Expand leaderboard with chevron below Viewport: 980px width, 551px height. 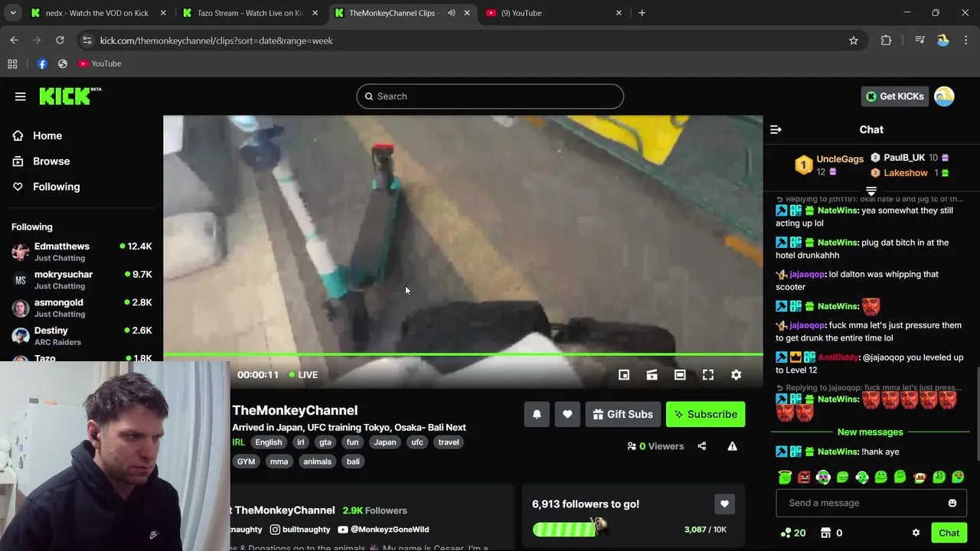click(871, 191)
